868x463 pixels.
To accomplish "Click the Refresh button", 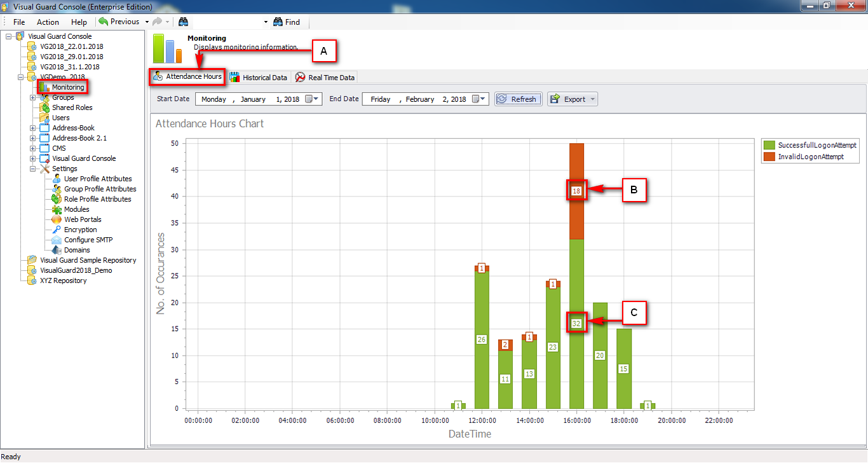I will pos(519,99).
